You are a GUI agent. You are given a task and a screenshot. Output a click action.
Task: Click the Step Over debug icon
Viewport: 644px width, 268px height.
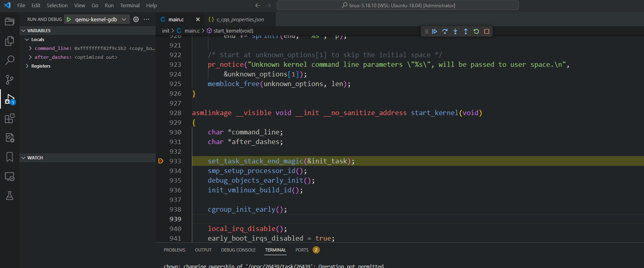445,31
